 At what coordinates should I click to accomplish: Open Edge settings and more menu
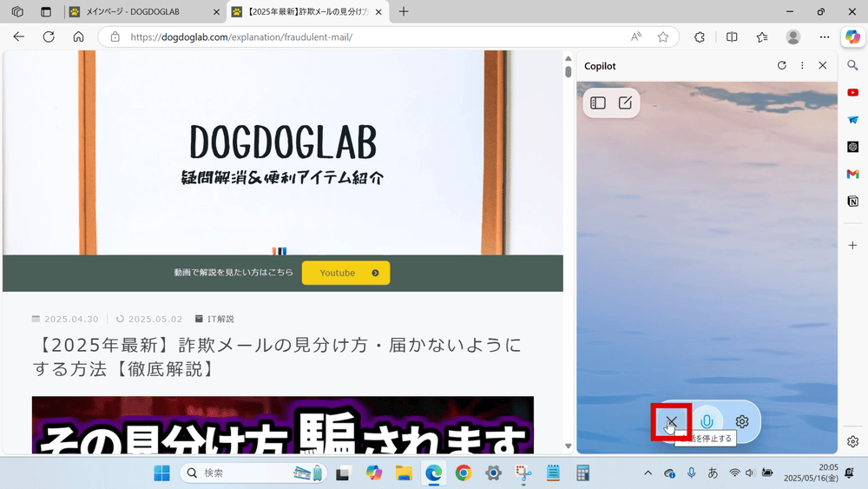[x=825, y=37]
